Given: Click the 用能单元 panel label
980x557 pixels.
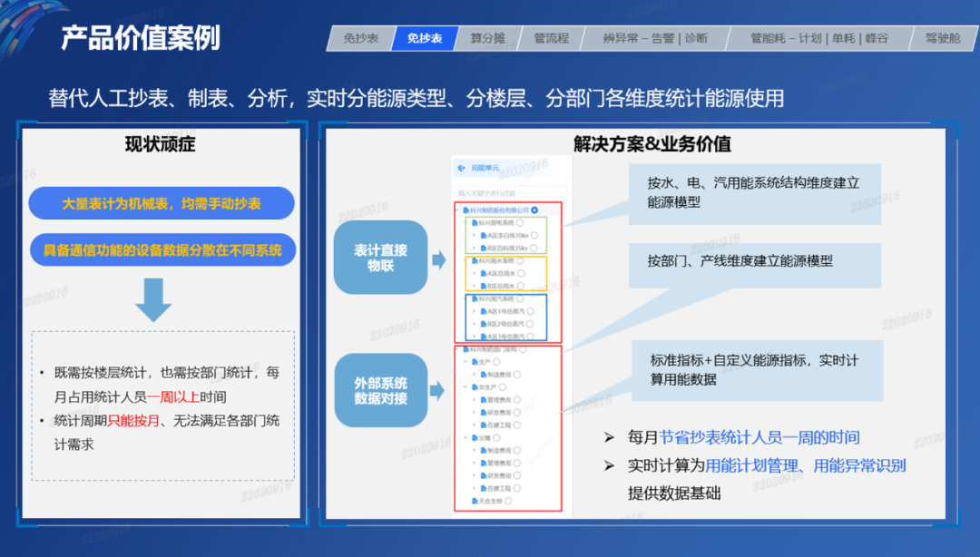Looking at the screenshot, I should click(485, 168).
